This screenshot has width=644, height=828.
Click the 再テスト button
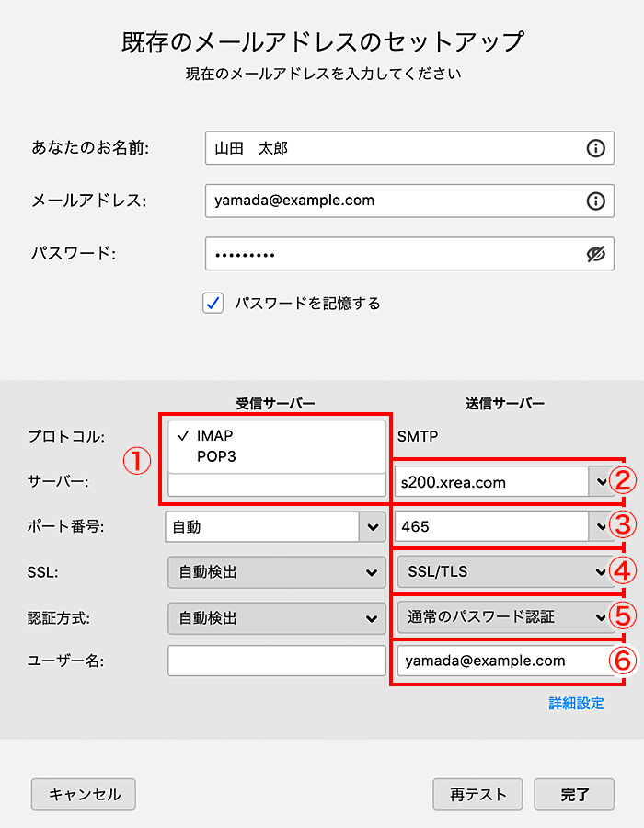click(x=477, y=794)
